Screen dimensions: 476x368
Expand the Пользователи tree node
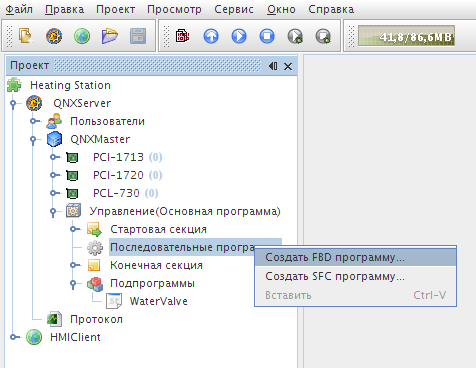coord(34,121)
